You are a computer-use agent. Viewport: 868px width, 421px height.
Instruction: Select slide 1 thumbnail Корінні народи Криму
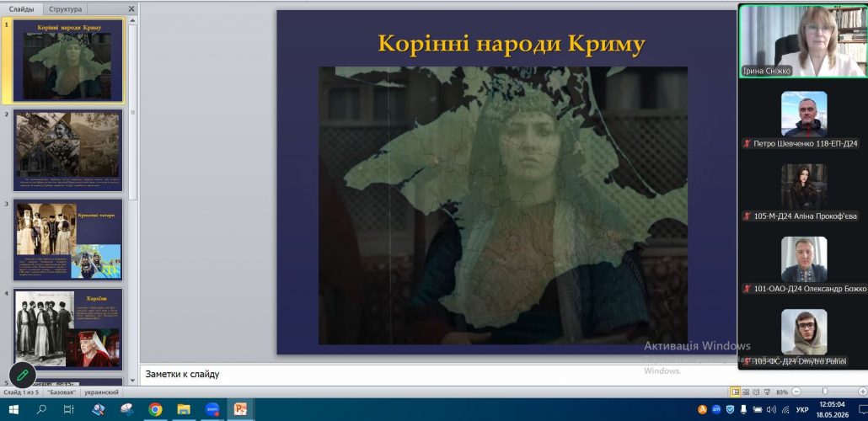(x=69, y=61)
